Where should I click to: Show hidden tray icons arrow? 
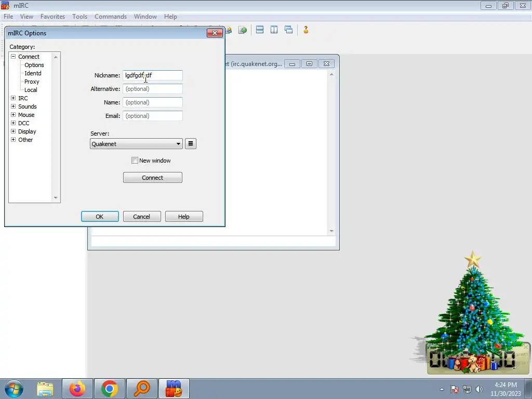tap(442, 389)
